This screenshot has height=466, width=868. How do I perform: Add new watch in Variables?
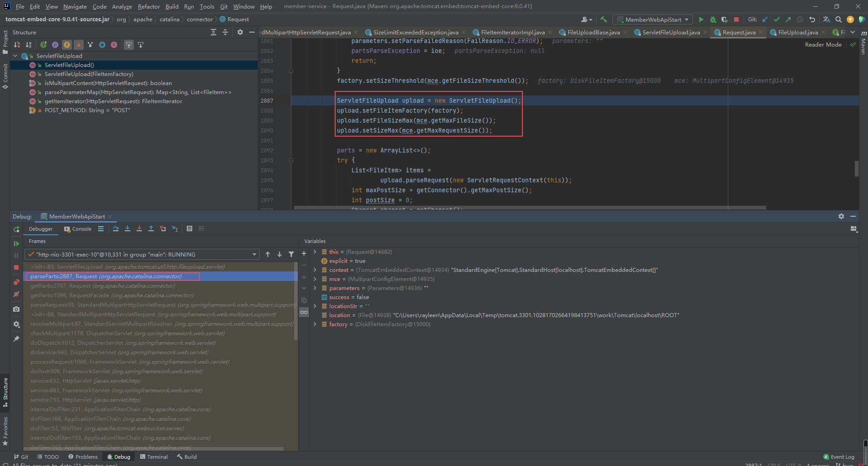point(304,254)
